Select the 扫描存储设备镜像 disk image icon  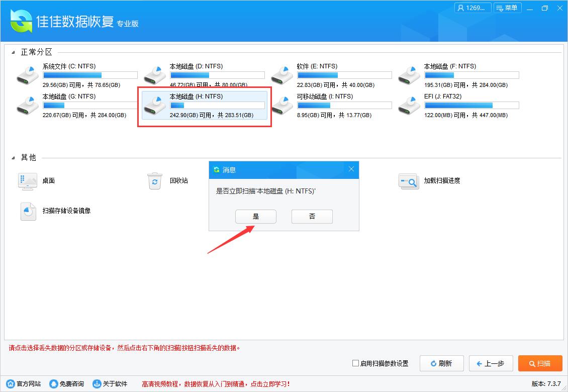click(28, 211)
